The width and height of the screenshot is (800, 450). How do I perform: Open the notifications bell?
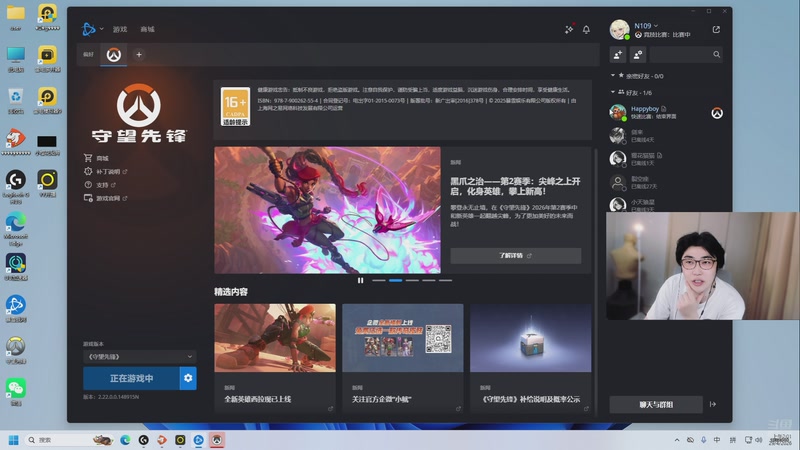(x=586, y=30)
